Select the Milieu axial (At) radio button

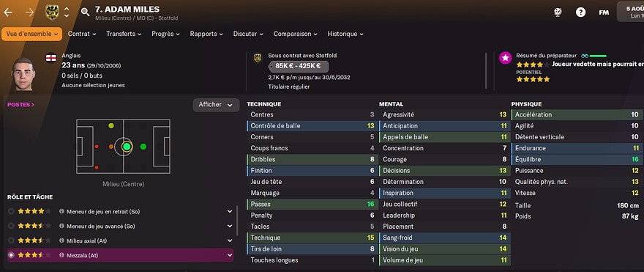coord(11,240)
